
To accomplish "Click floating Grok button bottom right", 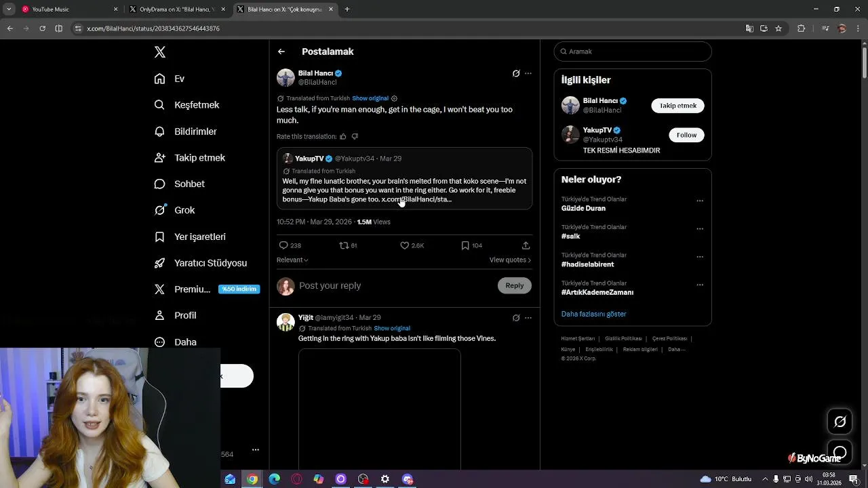I will (840, 422).
